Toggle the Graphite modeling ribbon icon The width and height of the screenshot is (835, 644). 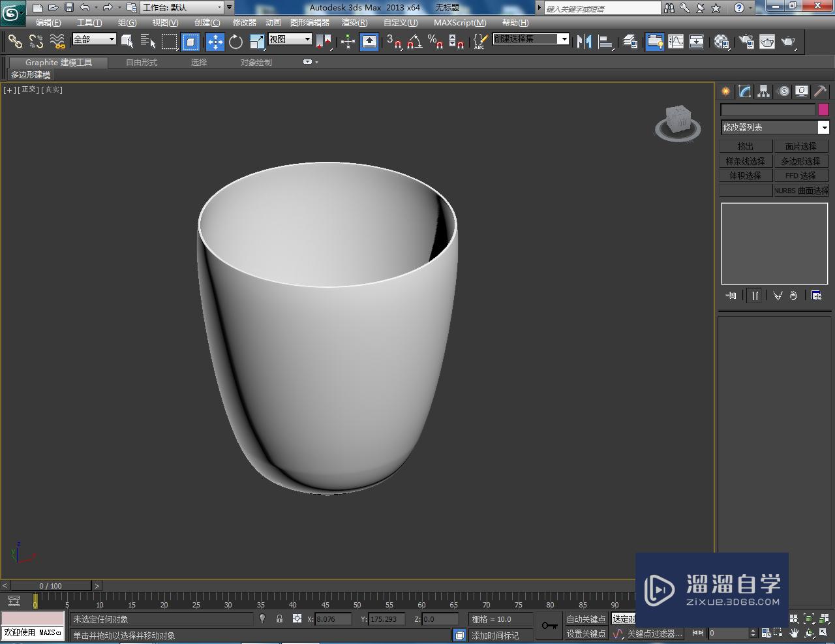pos(654,41)
